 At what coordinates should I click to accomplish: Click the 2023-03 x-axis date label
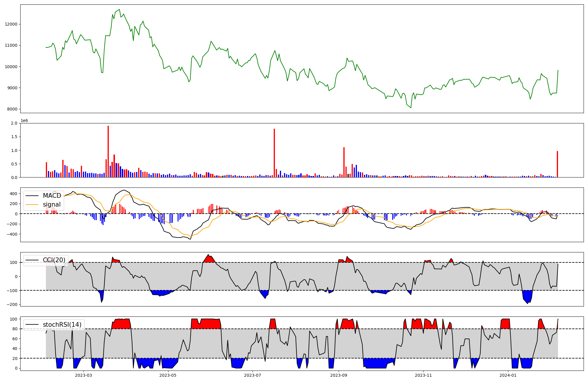tap(83, 375)
